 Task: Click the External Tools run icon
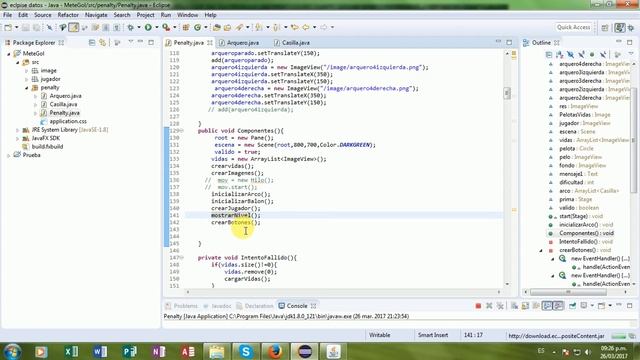(166, 27)
